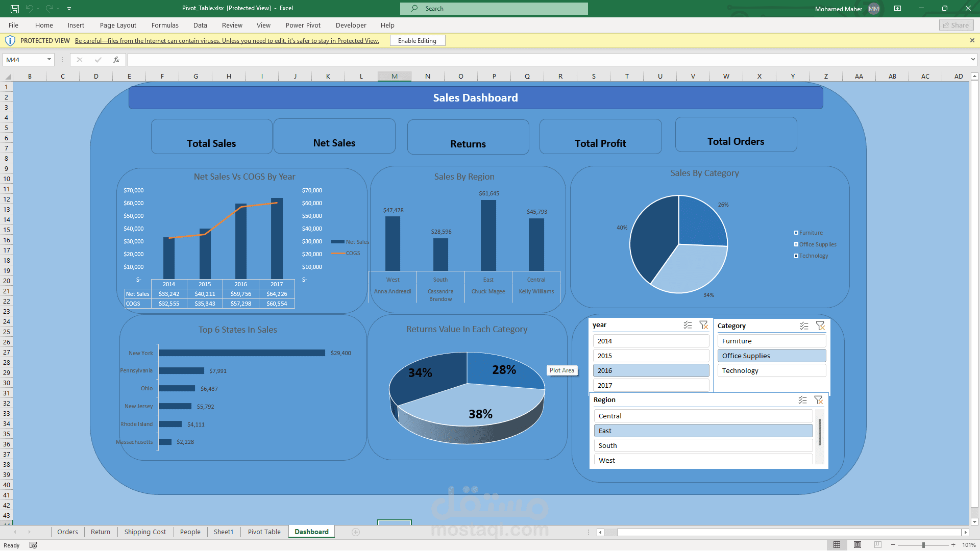Click the year slicer multi-select icon
The height and width of the screenshot is (551, 980).
[x=688, y=325]
